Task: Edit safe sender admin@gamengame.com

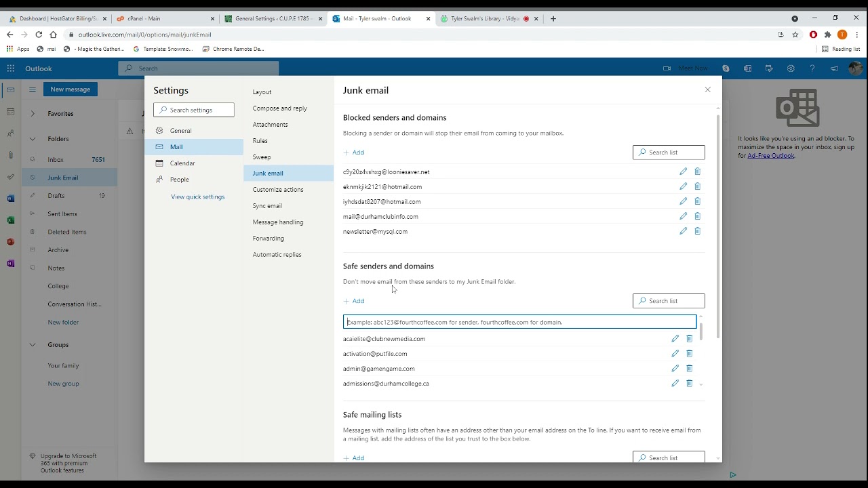Action: click(675, 368)
